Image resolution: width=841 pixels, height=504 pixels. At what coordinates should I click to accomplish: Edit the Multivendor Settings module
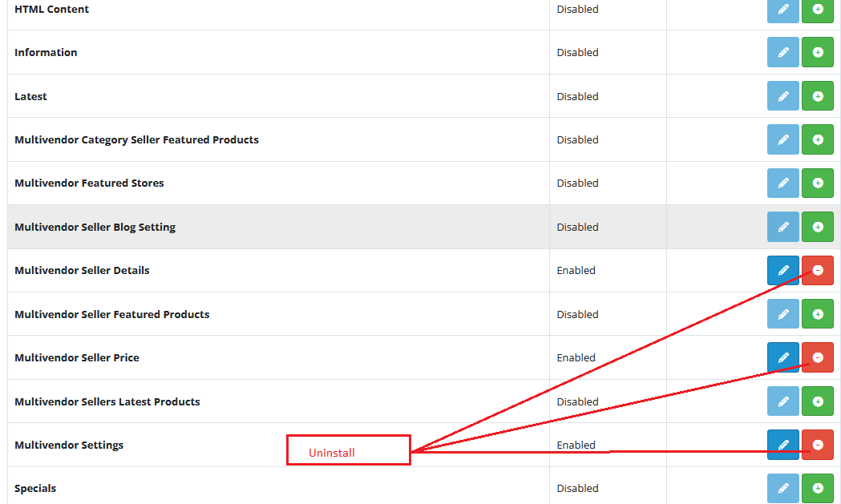click(782, 444)
